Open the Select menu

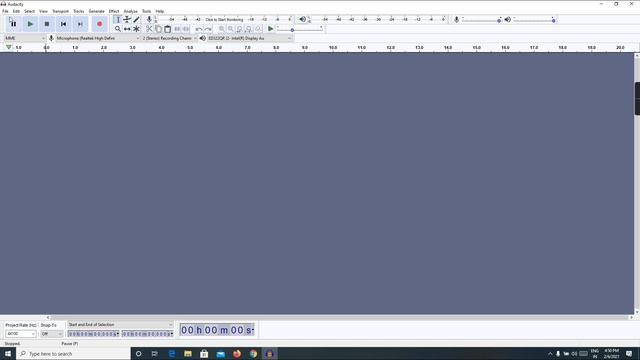click(x=29, y=11)
